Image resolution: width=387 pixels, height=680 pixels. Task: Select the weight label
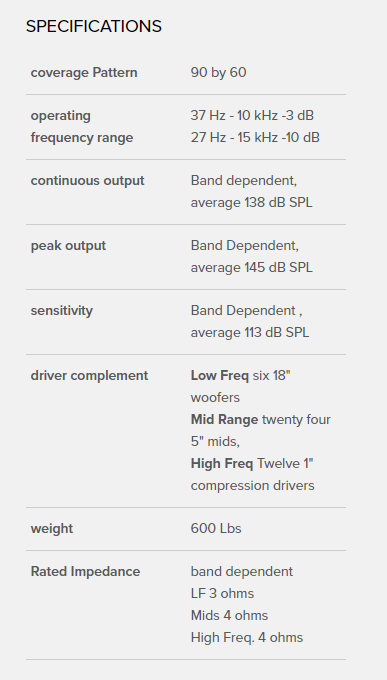click(52, 529)
